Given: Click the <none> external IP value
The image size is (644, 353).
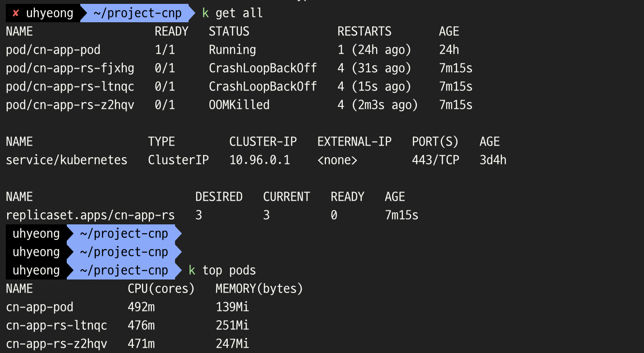Looking at the screenshot, I should [337, 160].
